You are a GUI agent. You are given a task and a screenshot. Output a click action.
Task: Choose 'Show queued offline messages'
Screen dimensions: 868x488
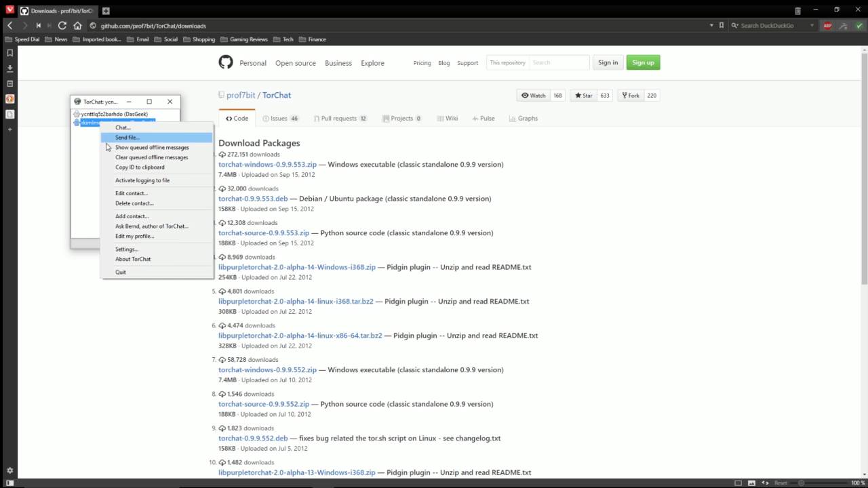[x=157, y=147]
